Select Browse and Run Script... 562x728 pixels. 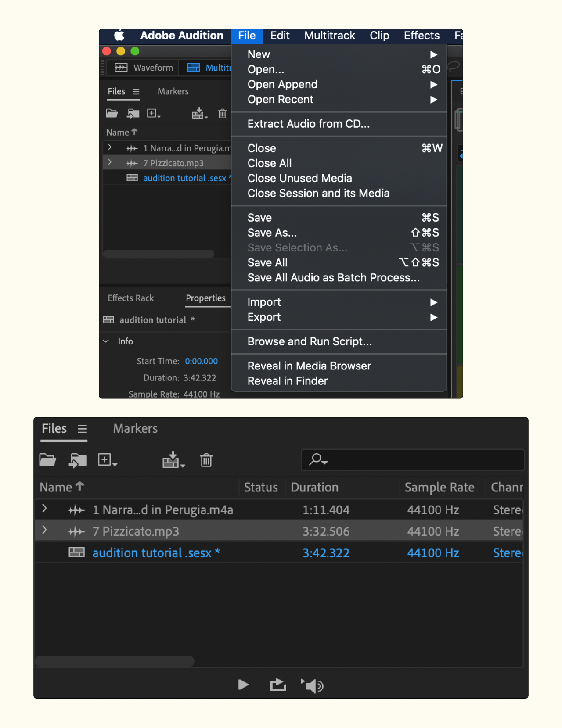[x=339, y=341]
